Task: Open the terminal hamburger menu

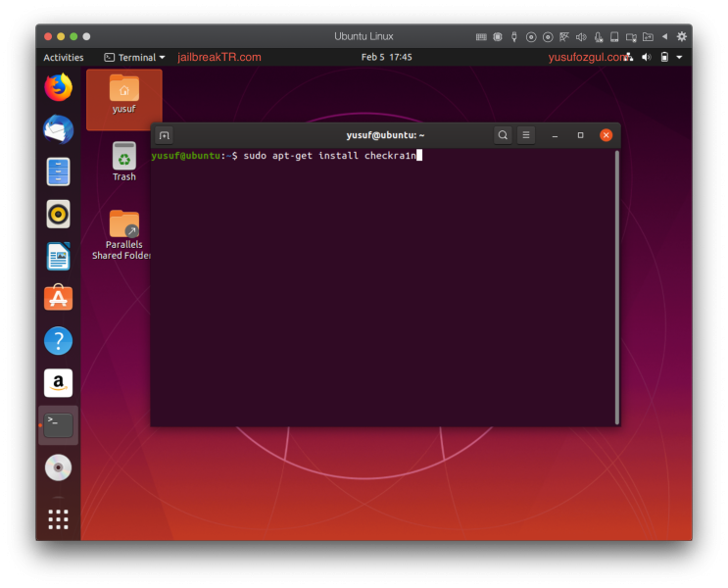Action: pos(526,135)
